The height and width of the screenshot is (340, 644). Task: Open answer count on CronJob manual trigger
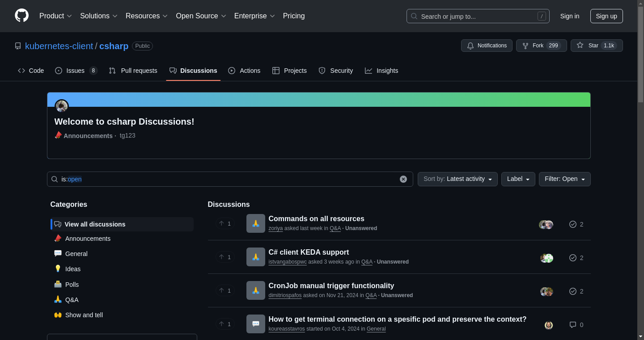tap(576, 291)
